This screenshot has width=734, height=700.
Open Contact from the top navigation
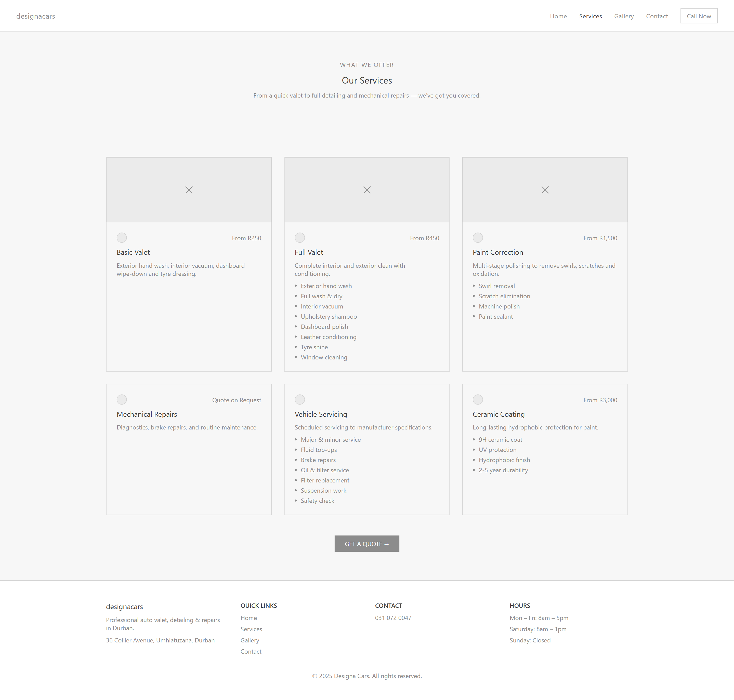pos(657,16)
